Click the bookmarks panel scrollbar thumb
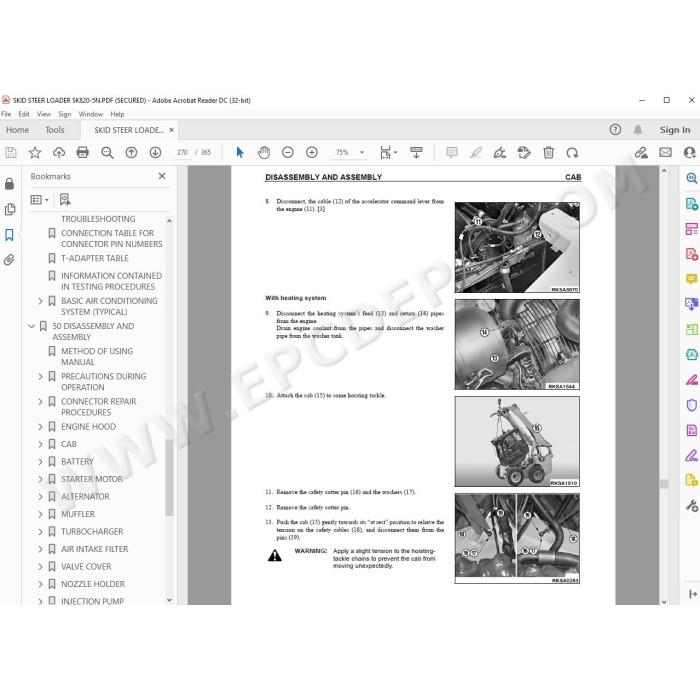 (x=169, y=478)
